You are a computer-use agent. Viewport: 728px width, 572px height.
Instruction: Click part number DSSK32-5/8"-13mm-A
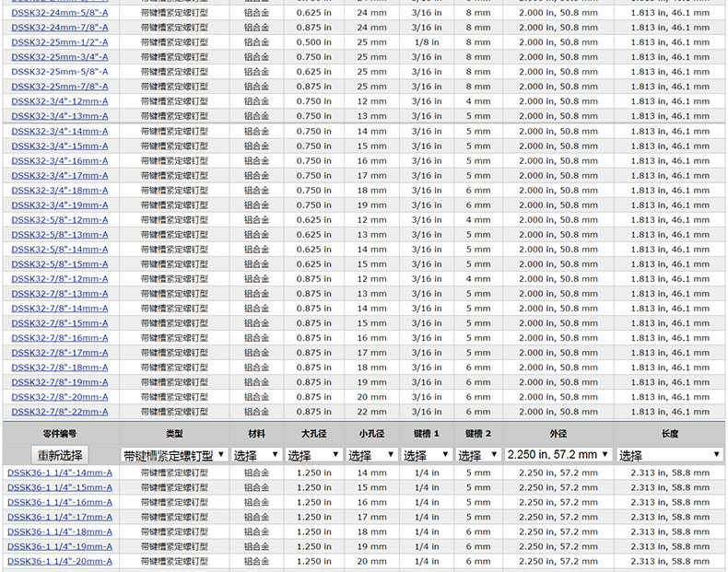tap(59, 235)
